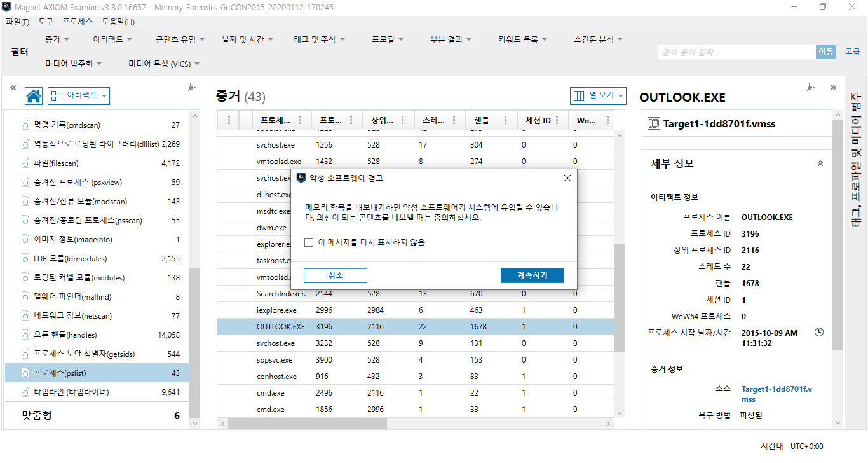Image resolution: width=868 pixels, height=463 pixels.
Task: Click the clock icon next to process start time
Action: [819, 332]
